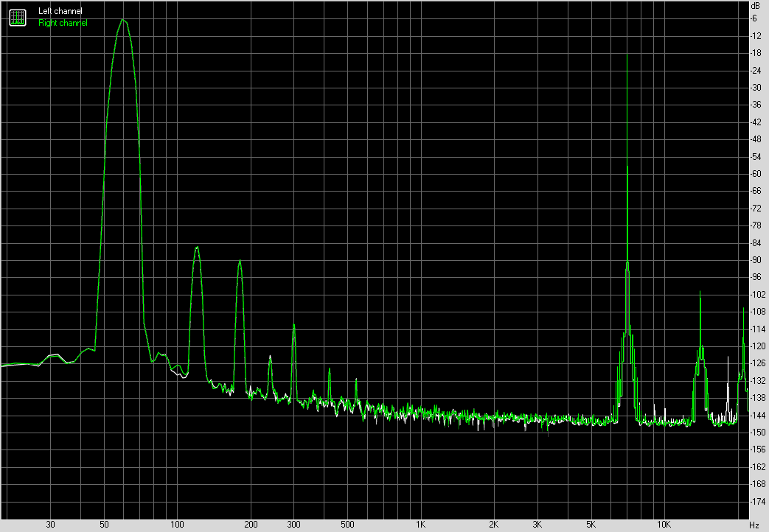Click the "50" frequency axis label

(104, 525)
